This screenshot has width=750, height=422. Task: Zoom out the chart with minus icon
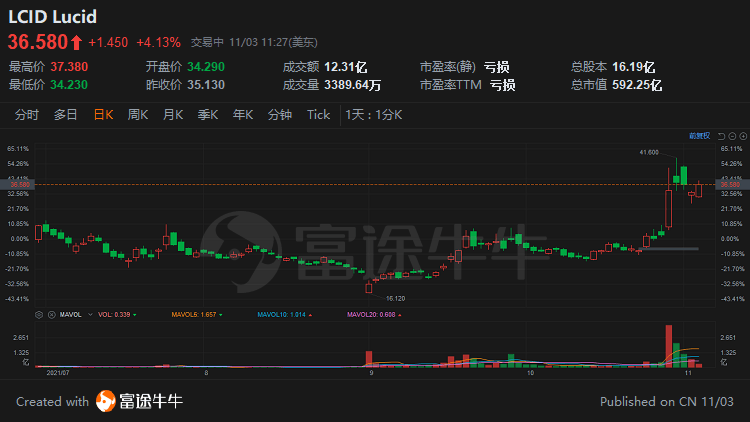pos(732,136)
